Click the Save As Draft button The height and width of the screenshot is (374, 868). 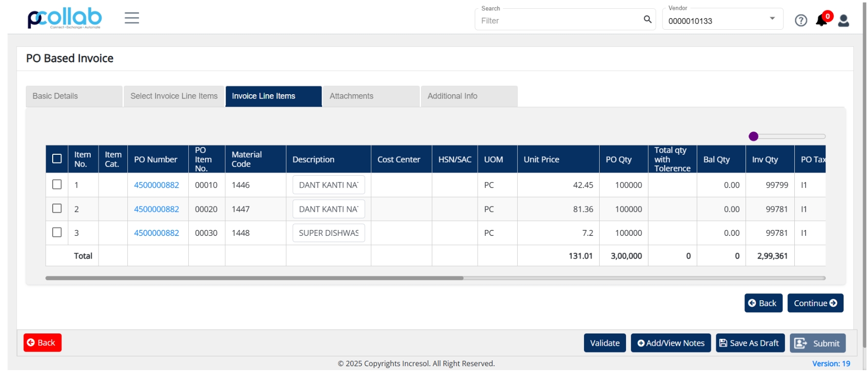[750, 343]
